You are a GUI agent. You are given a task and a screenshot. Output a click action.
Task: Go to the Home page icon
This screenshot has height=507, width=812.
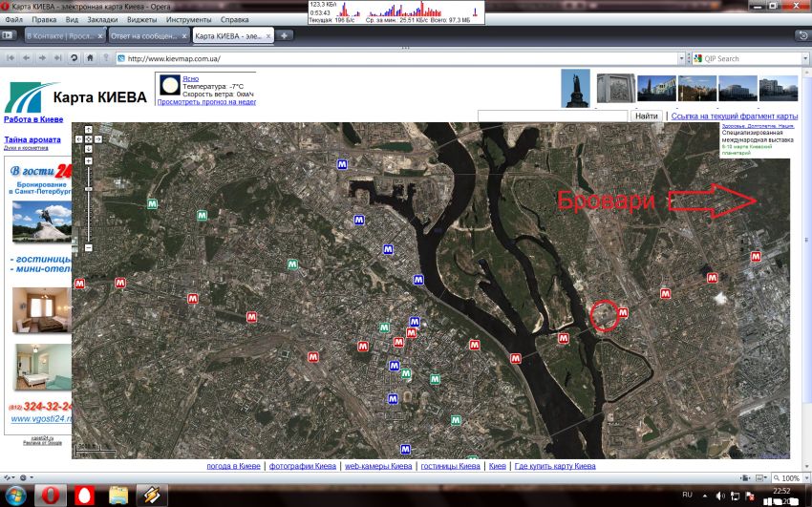[x=90, y=58]
